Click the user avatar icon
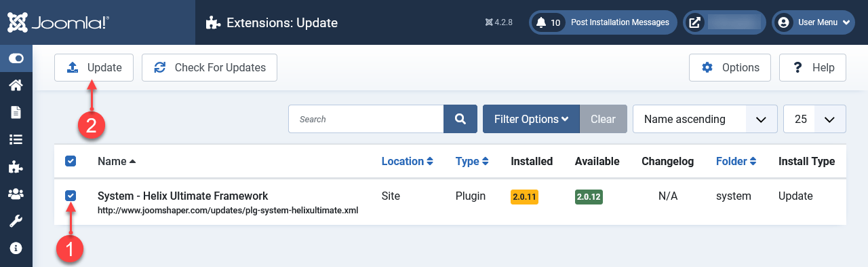Image resolution: width=868 pixels, height=267 pixels. (x=784, y=22)
